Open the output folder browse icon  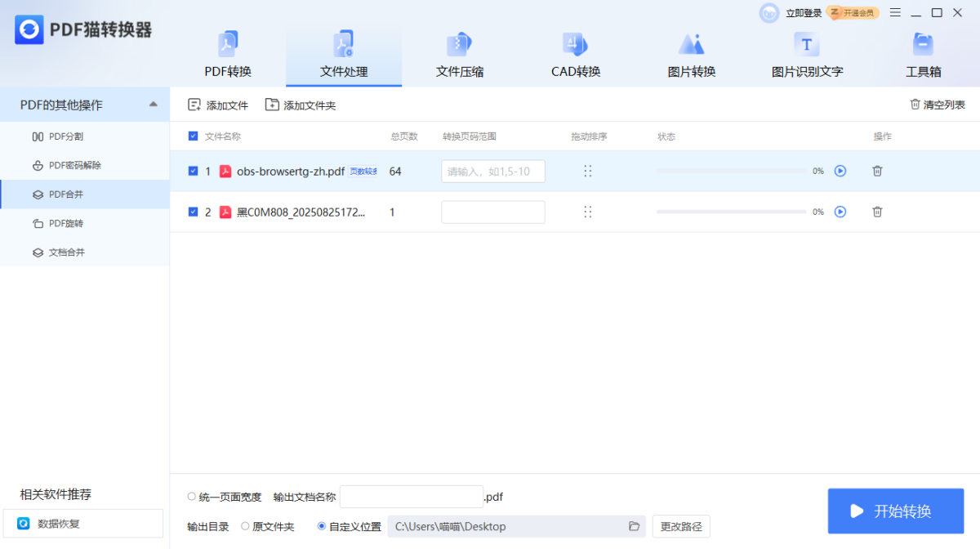(634, 526)
